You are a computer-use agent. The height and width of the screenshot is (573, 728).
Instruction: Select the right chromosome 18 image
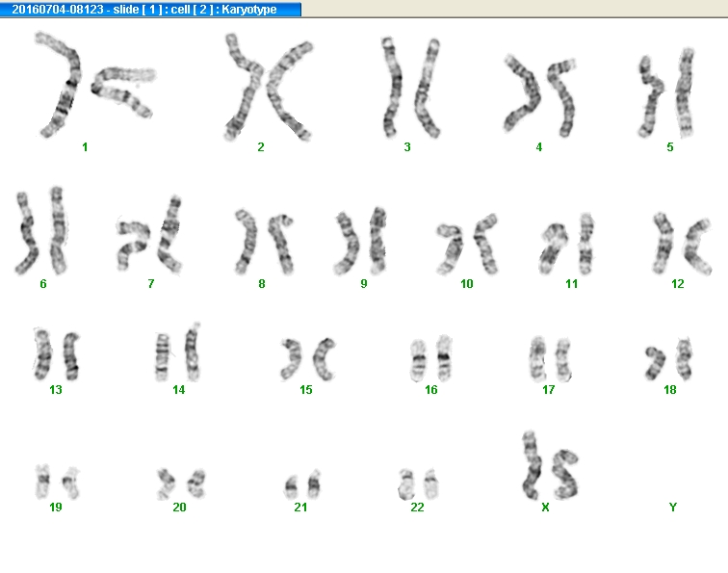click(685, 359)
